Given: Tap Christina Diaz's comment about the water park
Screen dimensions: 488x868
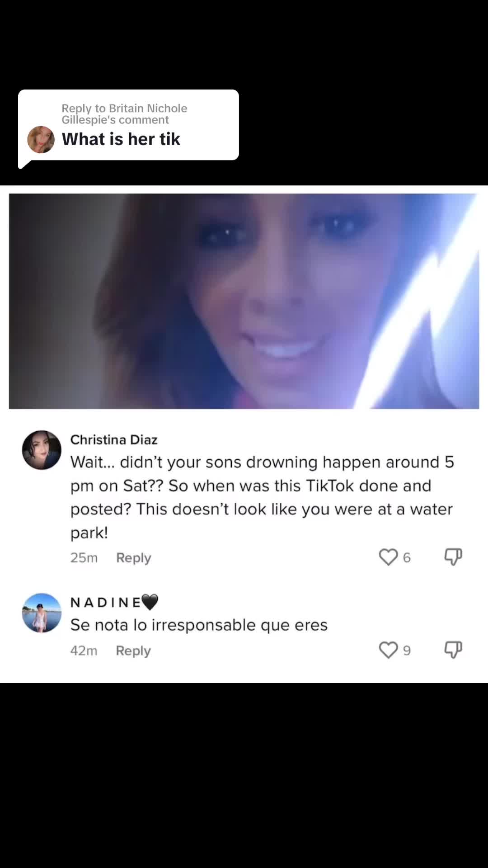Looking at the screenshot, I should point(262,497).
